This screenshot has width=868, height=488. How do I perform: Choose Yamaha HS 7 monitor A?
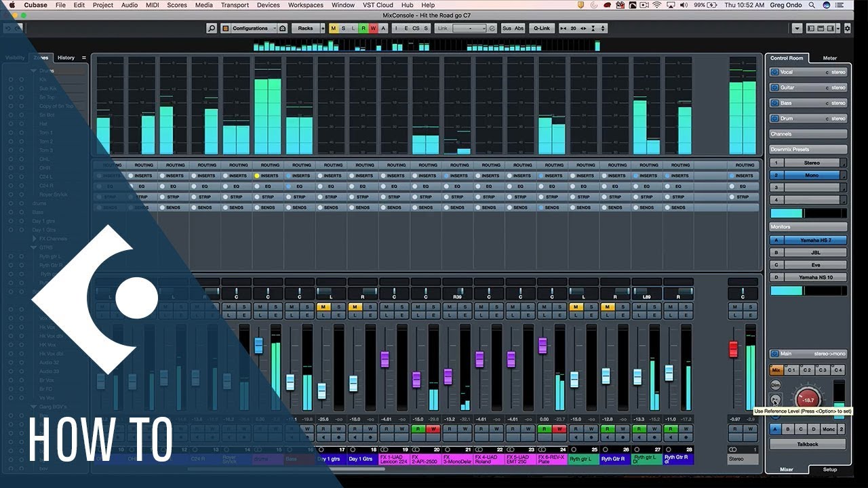click(815, 240)
